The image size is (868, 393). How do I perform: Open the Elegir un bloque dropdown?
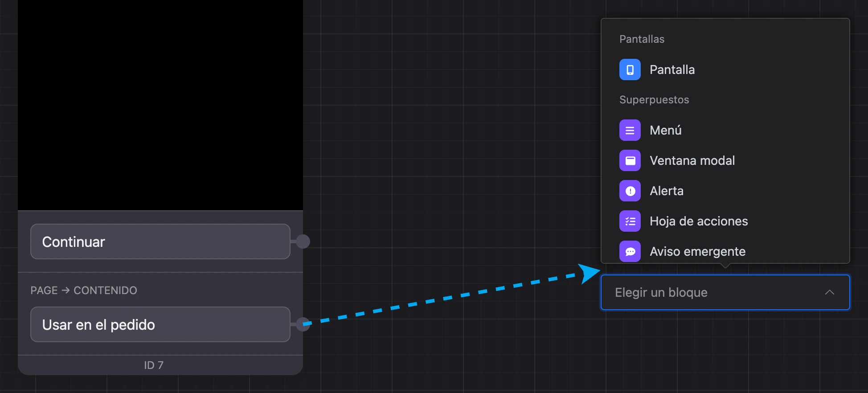725,292
